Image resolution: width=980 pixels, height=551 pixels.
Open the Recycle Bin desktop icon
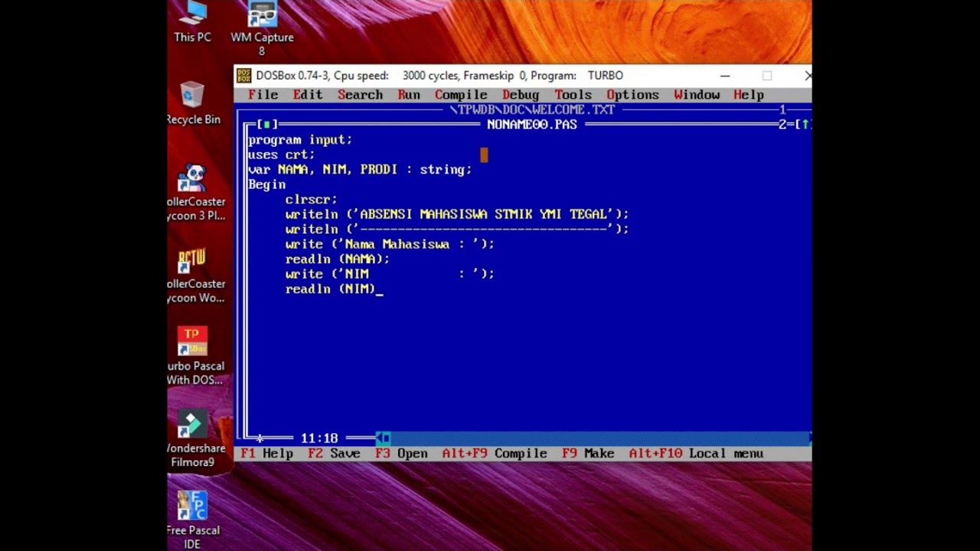click(x=193, y=103)
